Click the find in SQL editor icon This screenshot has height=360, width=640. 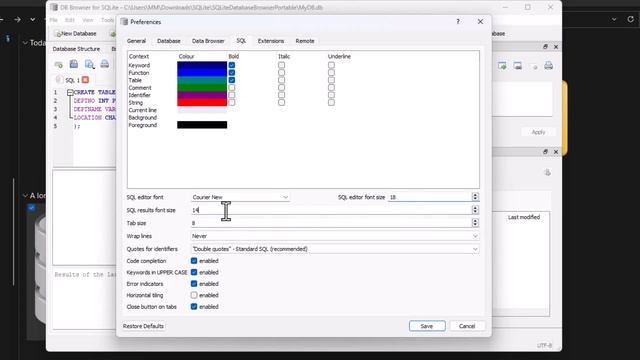point(89,64)
